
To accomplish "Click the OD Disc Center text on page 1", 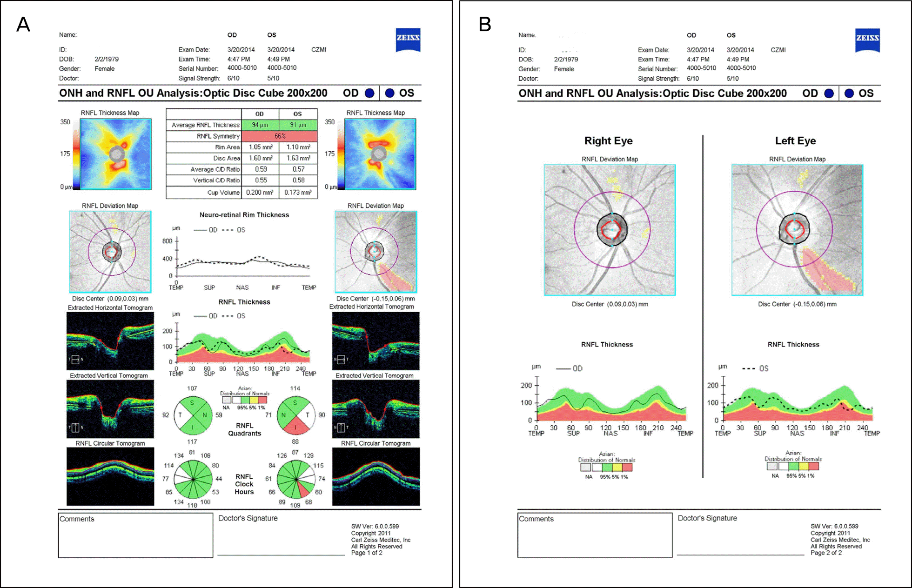I will [110, 299].
